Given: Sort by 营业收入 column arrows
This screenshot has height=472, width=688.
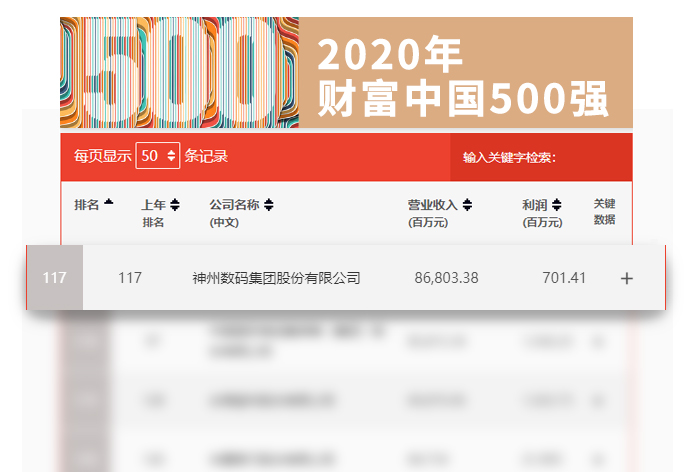Looking at the screenshot, I should pos(467,204).
